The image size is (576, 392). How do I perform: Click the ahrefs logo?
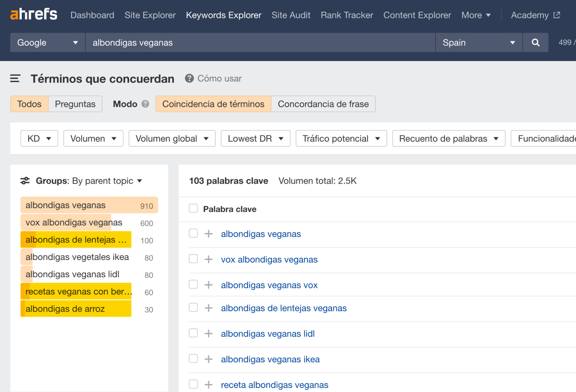(x=34, y=14)
